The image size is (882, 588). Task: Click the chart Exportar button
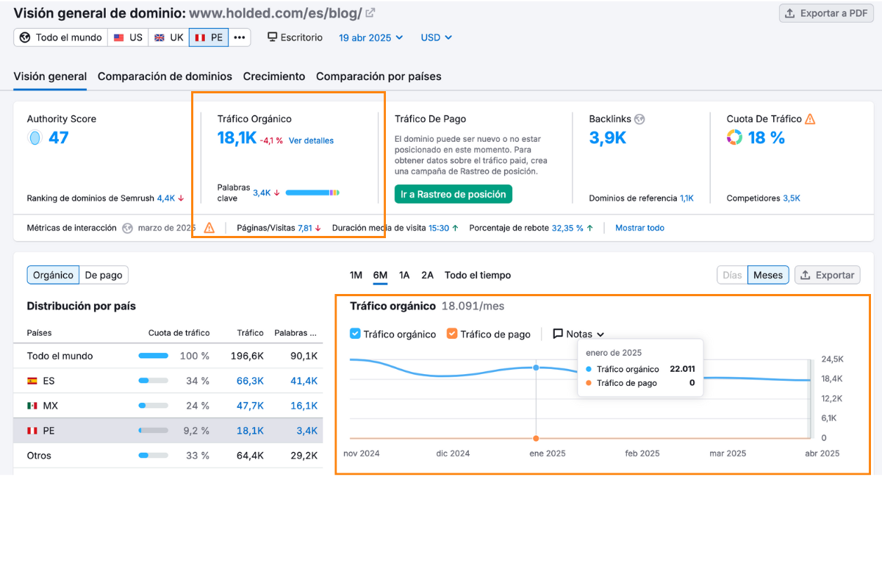[828, 275]
